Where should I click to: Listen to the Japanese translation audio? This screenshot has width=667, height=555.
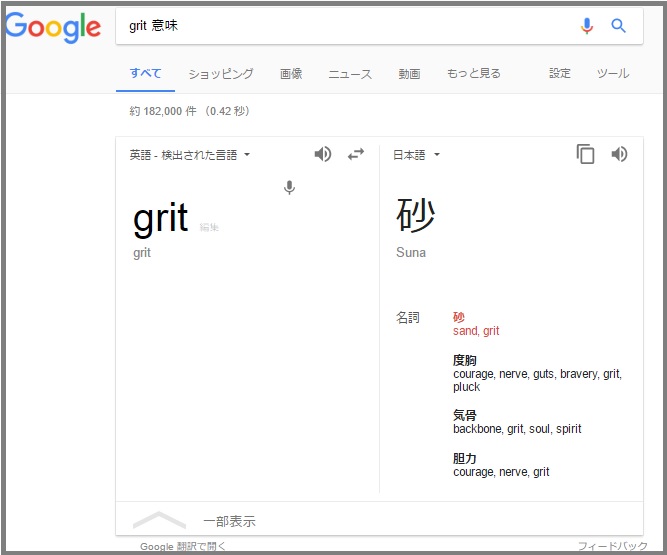[619, 154]
